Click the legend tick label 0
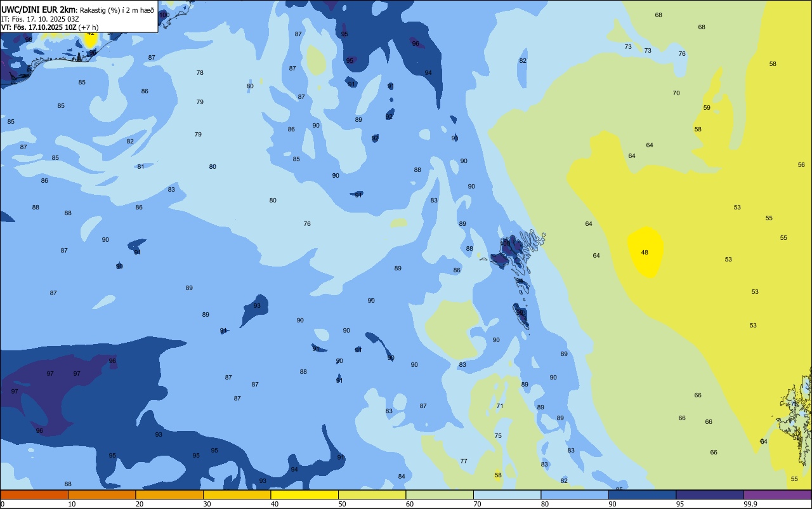Viewport: 812px width, 509px height. tap(3, 504)
